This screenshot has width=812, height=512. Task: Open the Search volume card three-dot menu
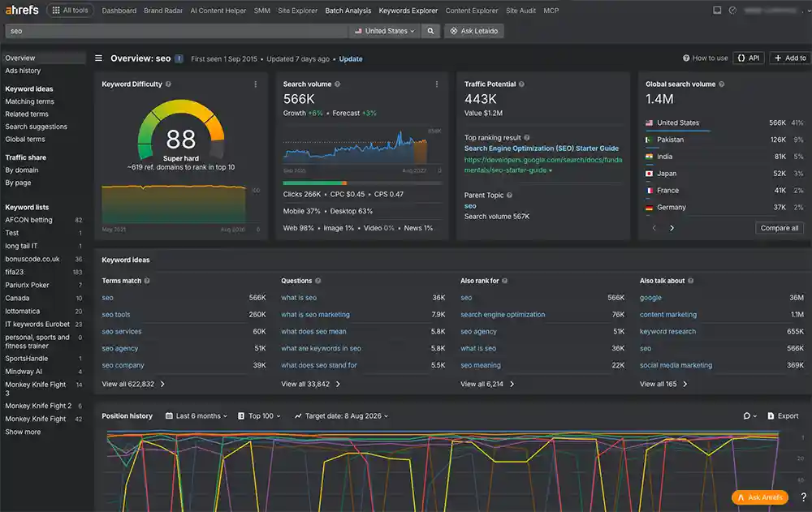click(x=437, y=84)
